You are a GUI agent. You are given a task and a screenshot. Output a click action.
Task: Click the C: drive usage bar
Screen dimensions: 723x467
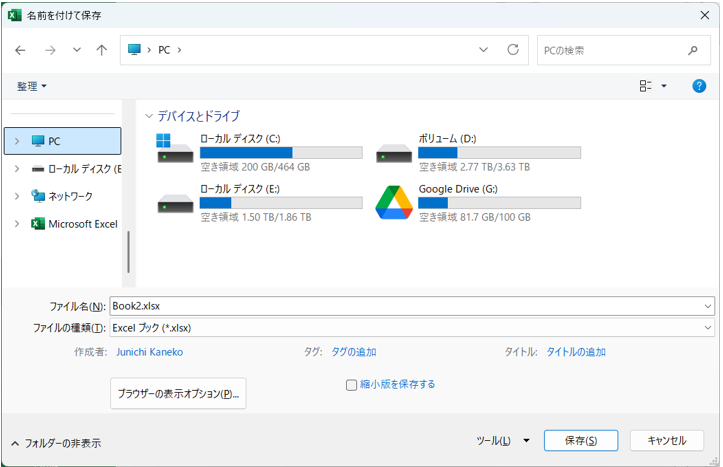[281, 153]
